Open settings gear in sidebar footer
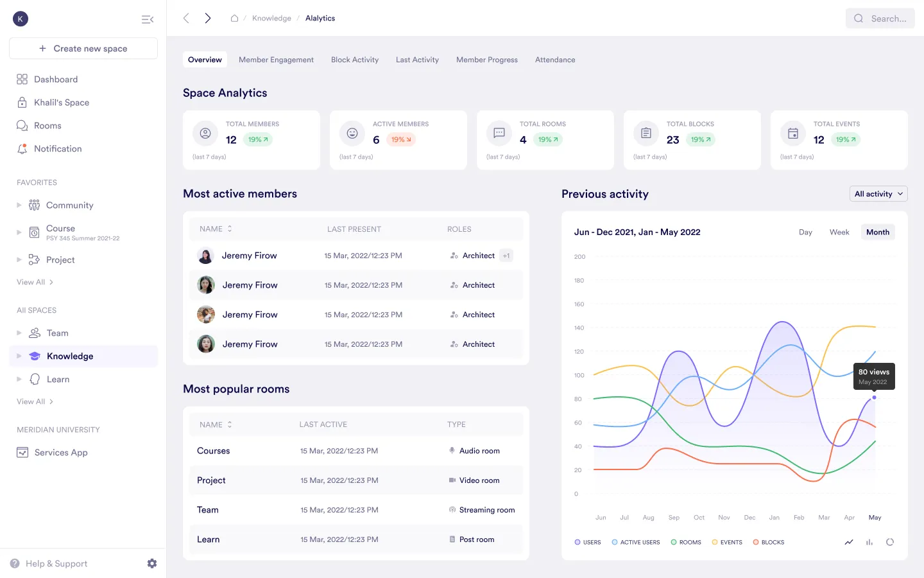The height and width of the screenshot is (578, 924). [x=152, y=563]
